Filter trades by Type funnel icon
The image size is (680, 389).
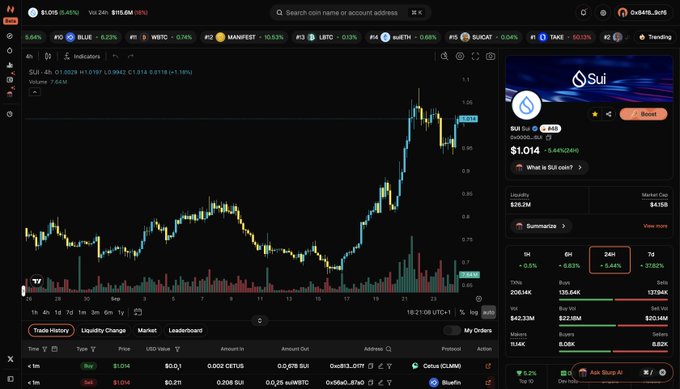pos(93,349)
